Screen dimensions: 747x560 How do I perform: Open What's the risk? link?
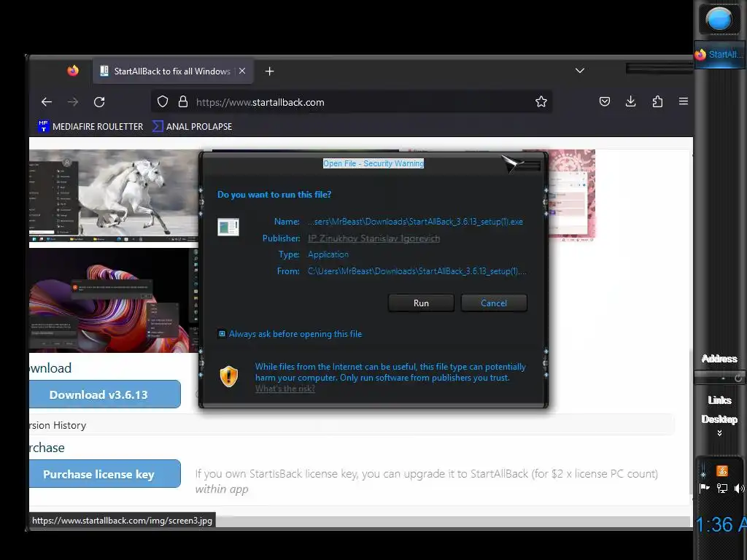pos(285,389)
